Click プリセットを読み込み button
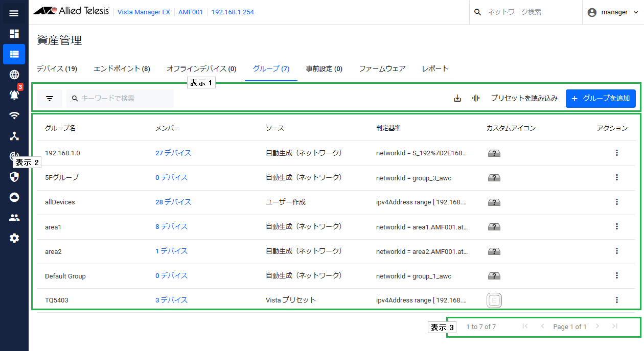The height and width of the screenshot is (351, 644). [x=524, y=98]
